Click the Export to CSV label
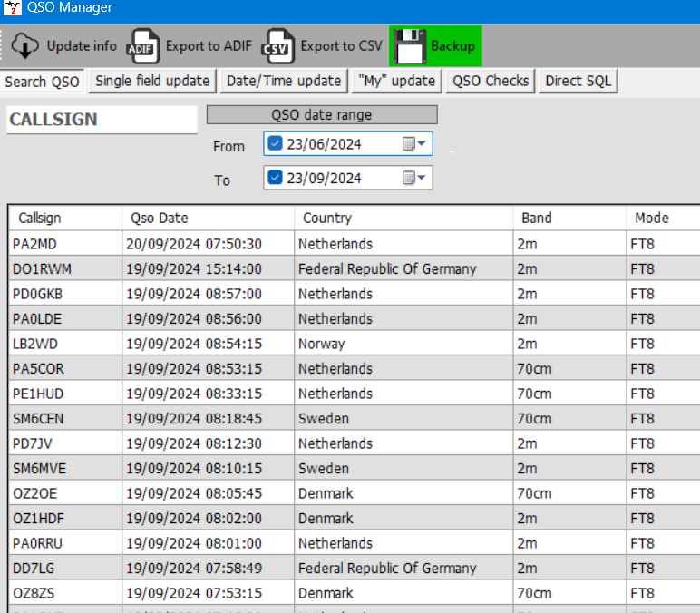 (342, 45)
